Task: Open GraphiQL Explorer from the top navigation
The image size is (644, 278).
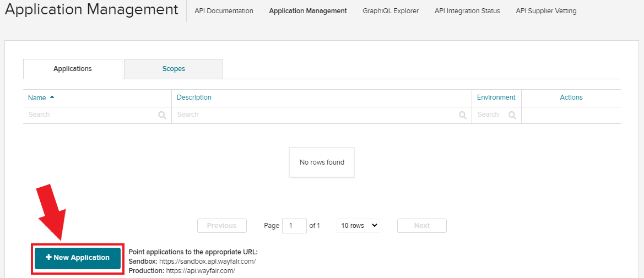Action: click(x=391, y=11)
